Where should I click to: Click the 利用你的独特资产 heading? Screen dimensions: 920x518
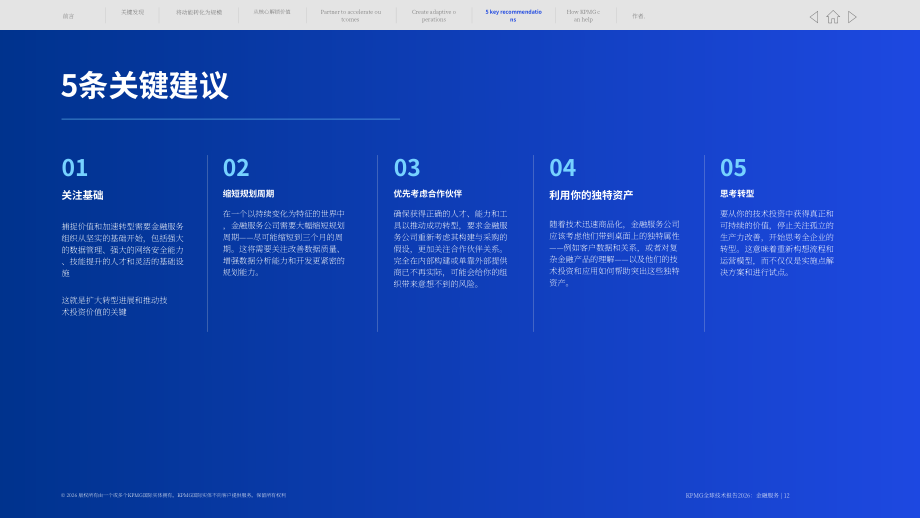591,195
